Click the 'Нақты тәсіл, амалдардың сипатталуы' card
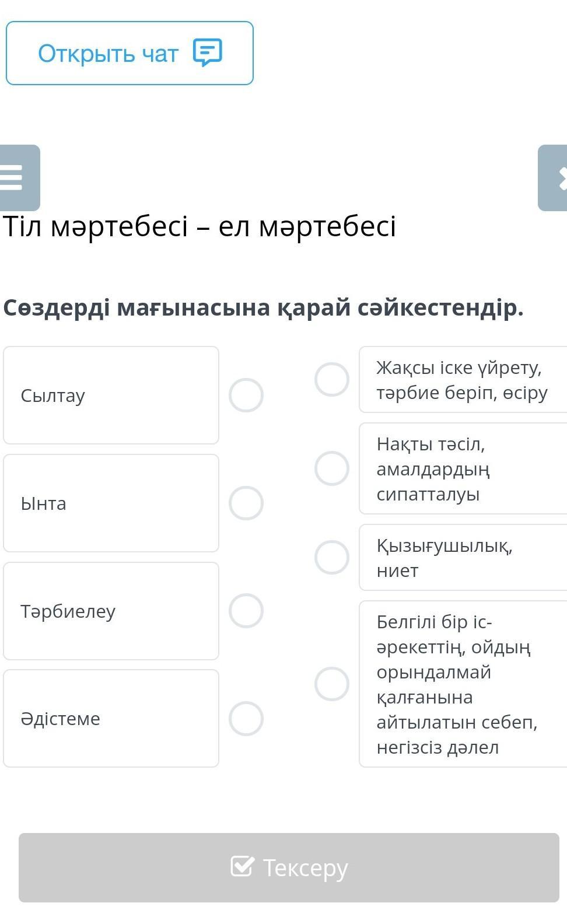 click(x=463, y=468)
